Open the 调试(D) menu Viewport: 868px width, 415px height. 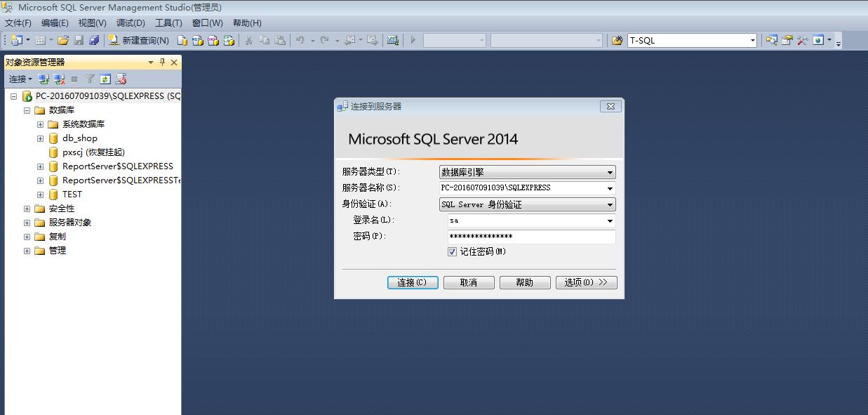[x=131, y=23]
